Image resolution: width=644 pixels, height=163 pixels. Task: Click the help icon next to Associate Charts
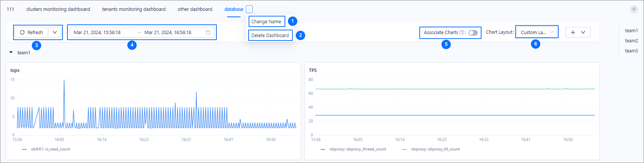[x=462, y=33]
